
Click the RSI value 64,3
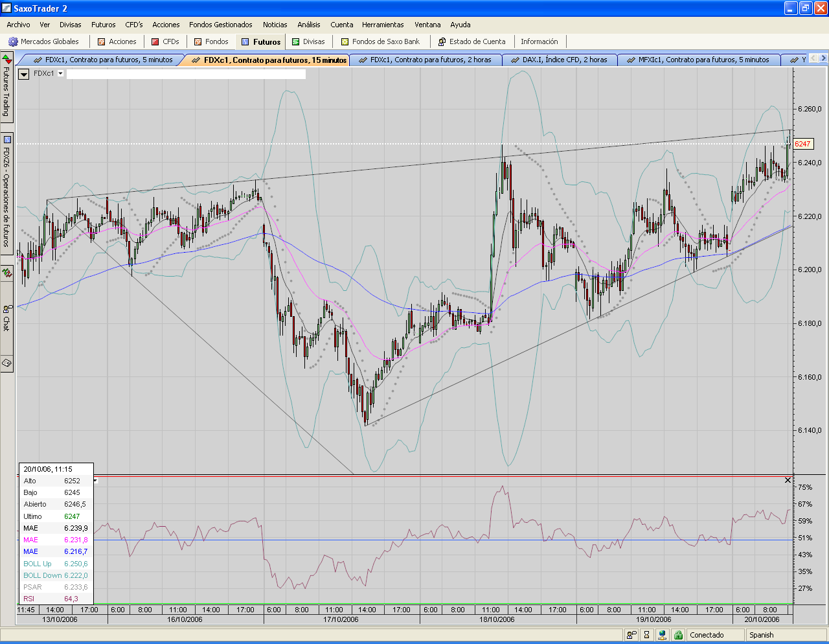71,599
